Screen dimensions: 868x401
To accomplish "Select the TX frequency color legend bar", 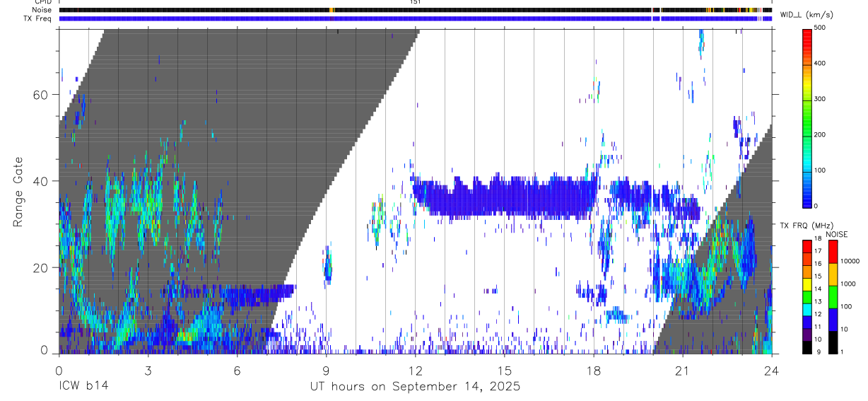I will [807, 296].
